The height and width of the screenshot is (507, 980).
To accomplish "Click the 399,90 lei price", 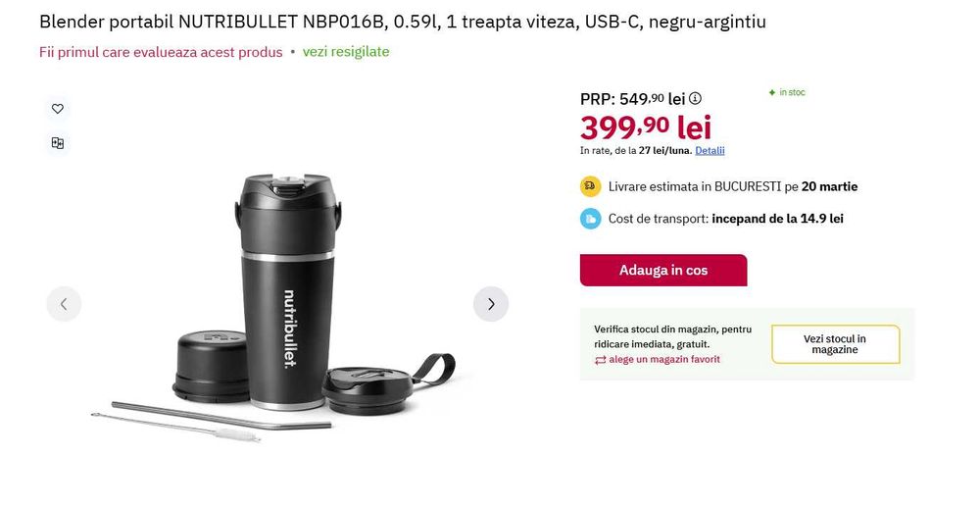I will [x=646, y=127].
